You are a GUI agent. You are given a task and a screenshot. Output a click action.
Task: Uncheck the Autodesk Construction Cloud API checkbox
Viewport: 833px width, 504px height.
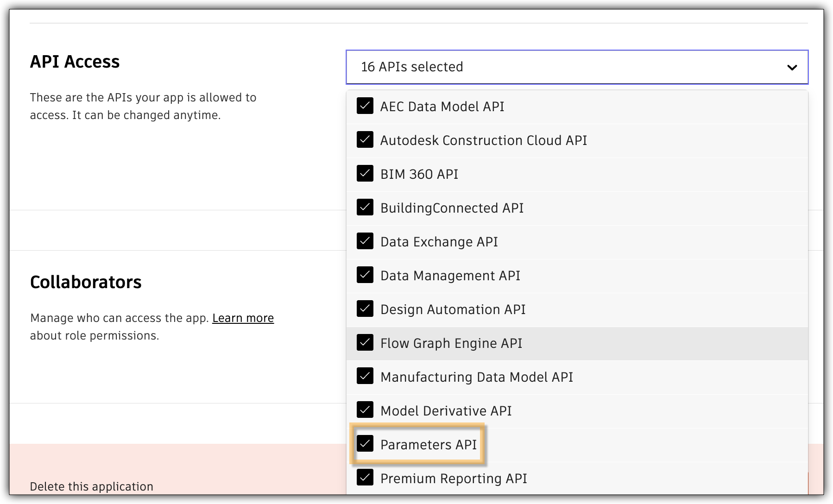click(x=365, y=139)
